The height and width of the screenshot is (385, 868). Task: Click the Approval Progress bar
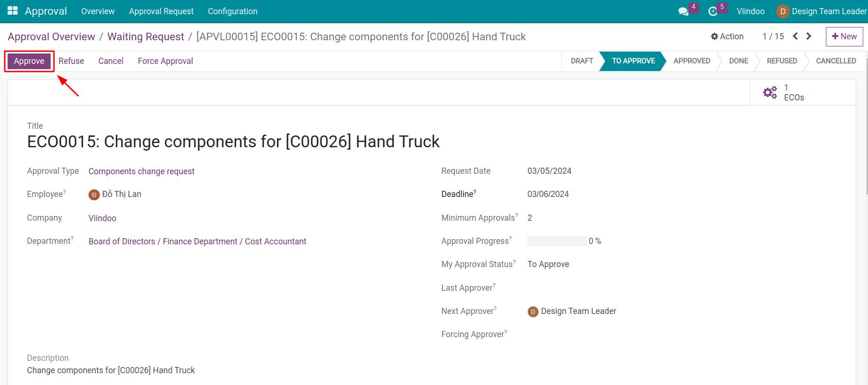click(x=557, y=241)
